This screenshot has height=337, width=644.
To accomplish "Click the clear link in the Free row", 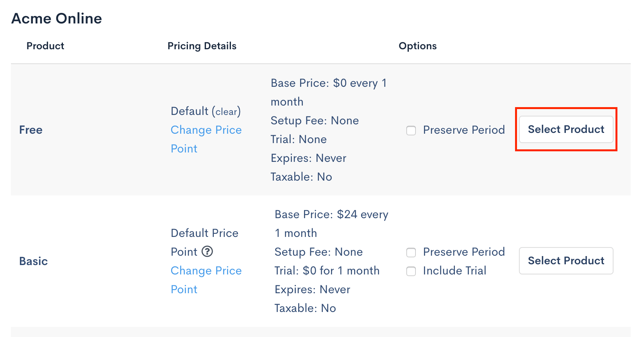I will [226, 112].
